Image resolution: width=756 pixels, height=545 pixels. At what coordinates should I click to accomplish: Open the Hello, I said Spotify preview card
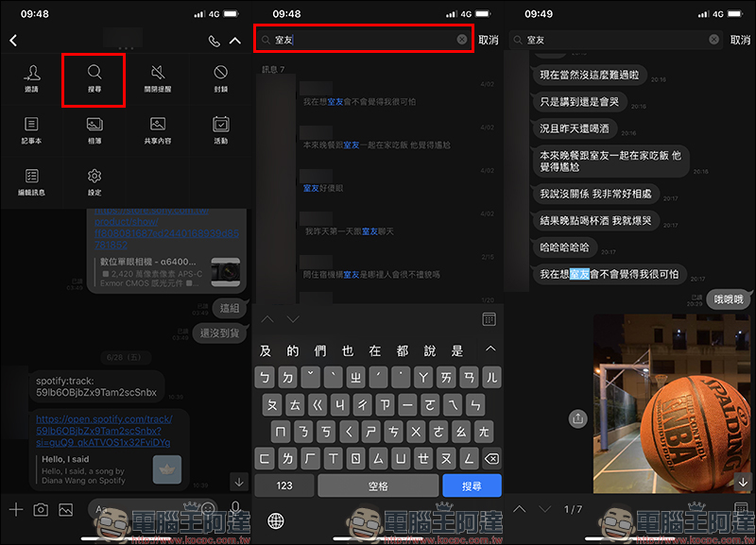point(109,469)
